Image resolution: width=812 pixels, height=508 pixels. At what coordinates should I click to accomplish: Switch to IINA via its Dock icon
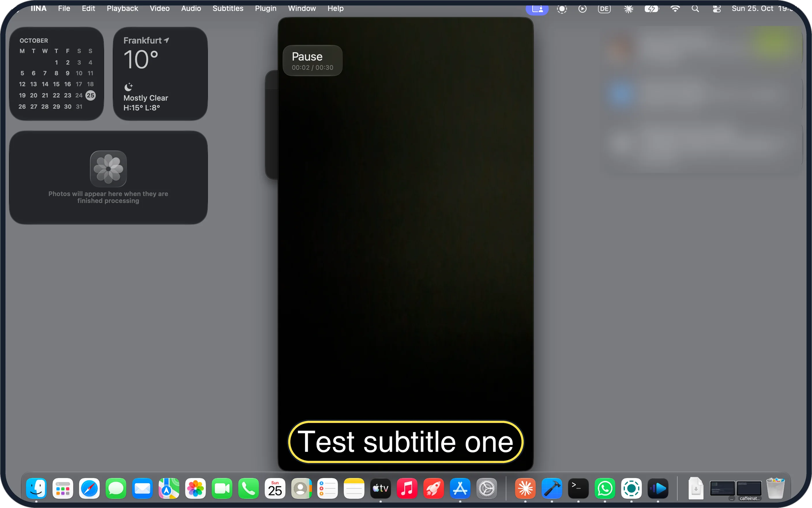click(x=658, y=488)
